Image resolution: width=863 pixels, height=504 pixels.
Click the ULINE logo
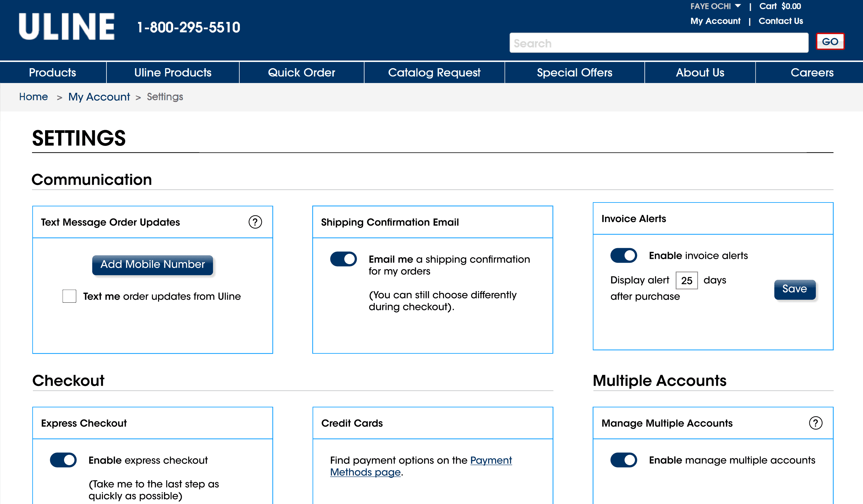coord(66,27)
